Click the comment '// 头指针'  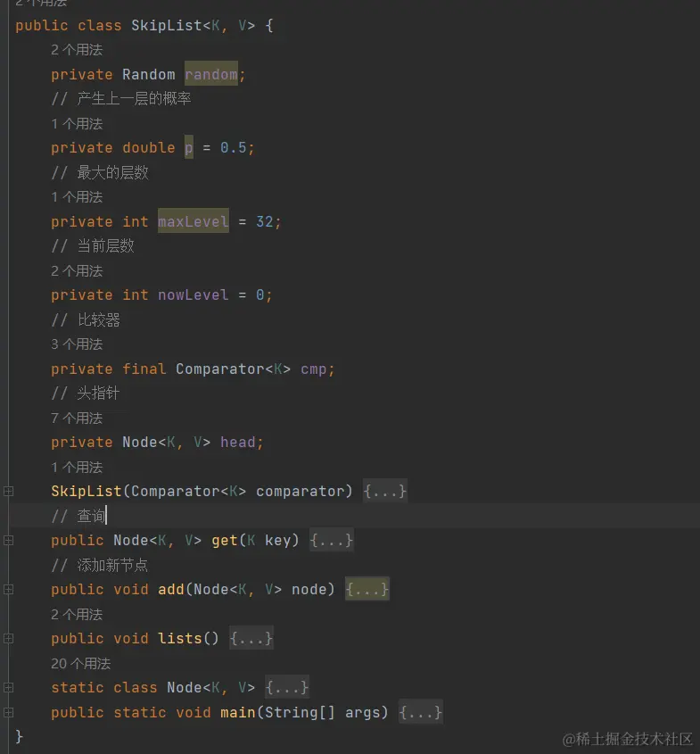click(x=86, y=393)
